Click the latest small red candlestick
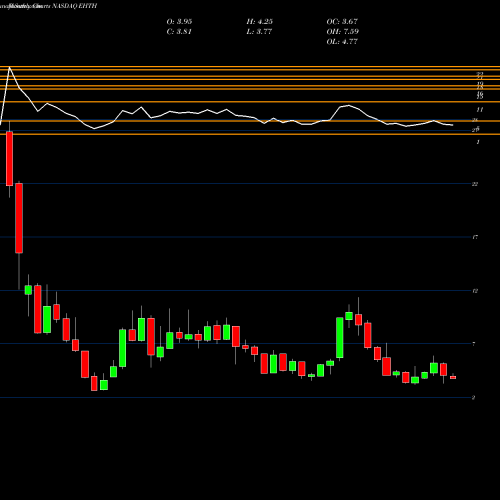500x500 pixels. pyautogui.click(x=453, y=377)
